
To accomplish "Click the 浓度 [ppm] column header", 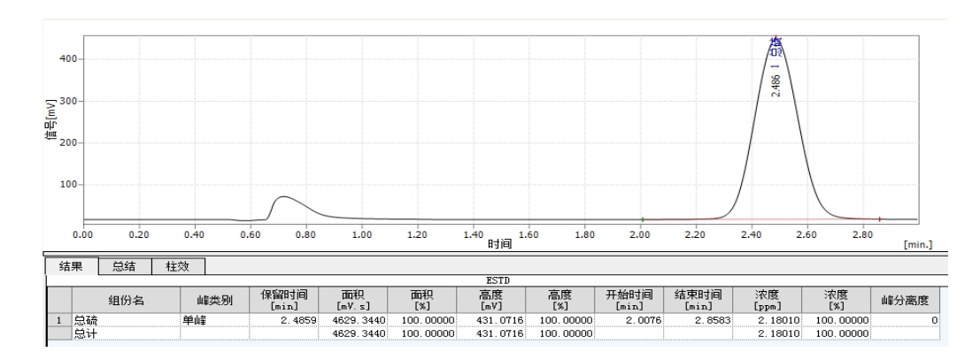I will click(767, 300).
